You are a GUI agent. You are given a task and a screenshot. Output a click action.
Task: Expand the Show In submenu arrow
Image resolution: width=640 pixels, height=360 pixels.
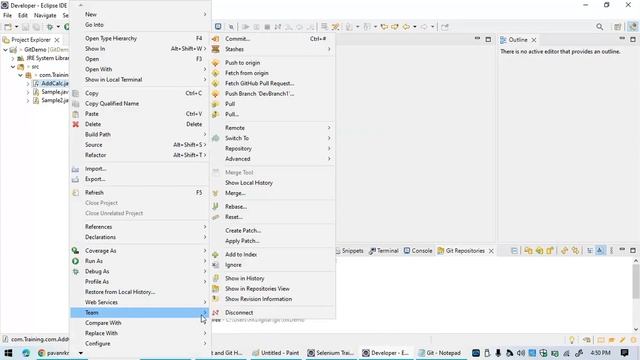(205, 49)
